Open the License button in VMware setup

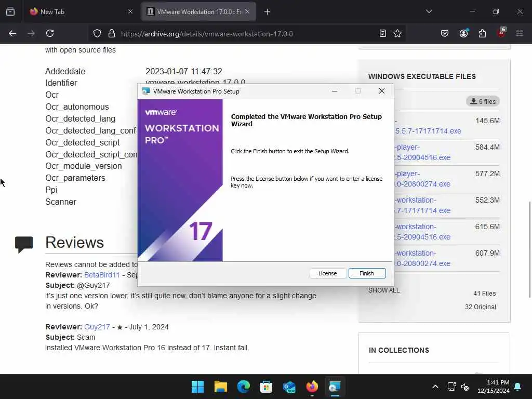point(327,273)
